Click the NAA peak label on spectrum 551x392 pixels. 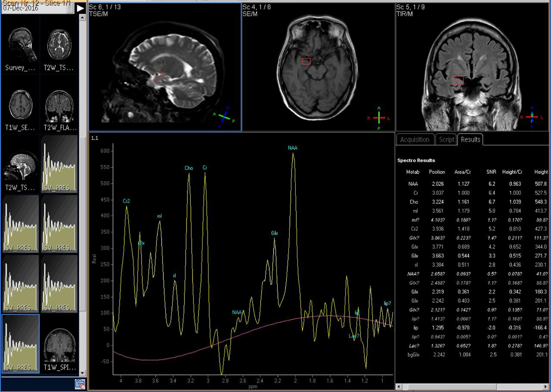(x=292, y=148)
